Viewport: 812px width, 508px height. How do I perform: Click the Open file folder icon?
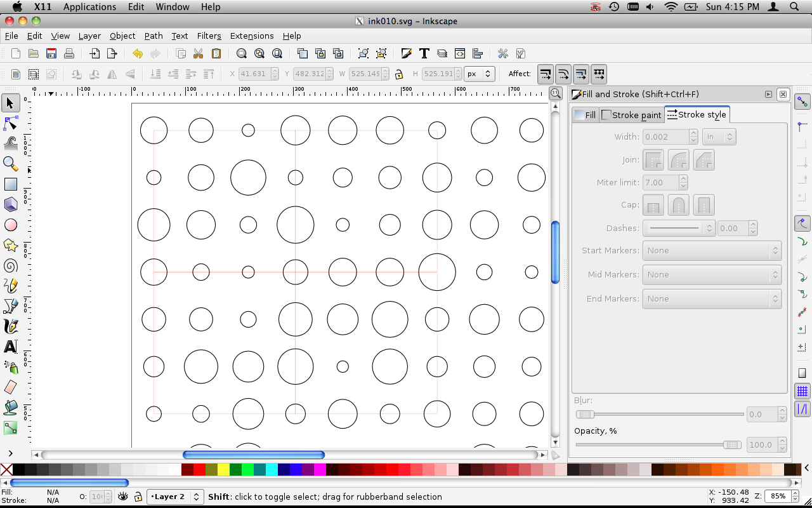(x=34, y=54)
